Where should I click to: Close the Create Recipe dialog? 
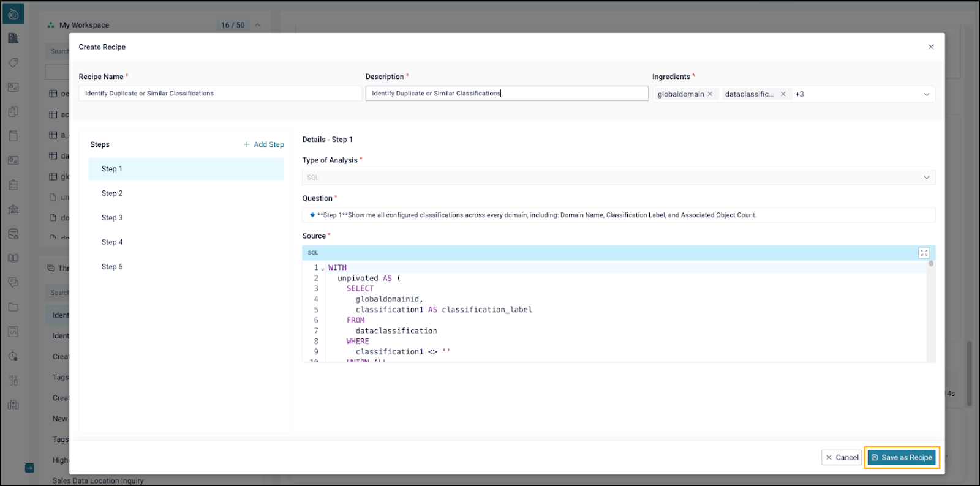tap(931, 47)
